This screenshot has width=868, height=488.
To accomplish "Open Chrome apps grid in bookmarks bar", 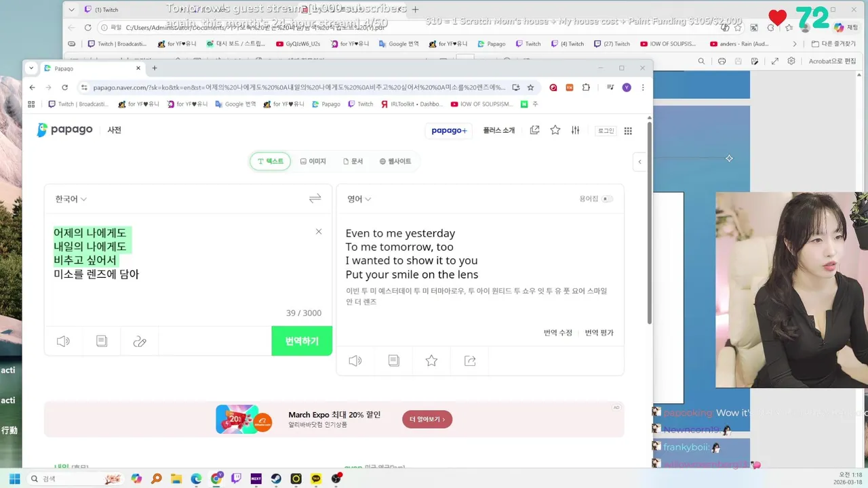I will (31, 104).
